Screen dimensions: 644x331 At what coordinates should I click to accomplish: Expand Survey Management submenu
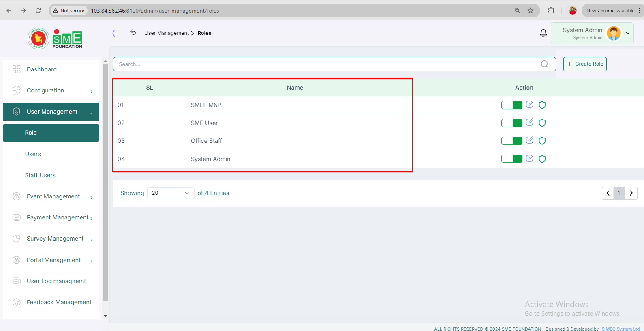(51, 239)
